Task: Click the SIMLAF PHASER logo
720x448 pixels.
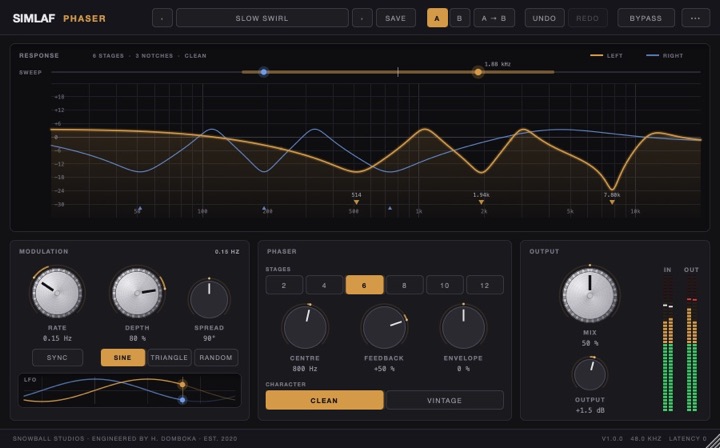Action: click(x=59, y=18)
